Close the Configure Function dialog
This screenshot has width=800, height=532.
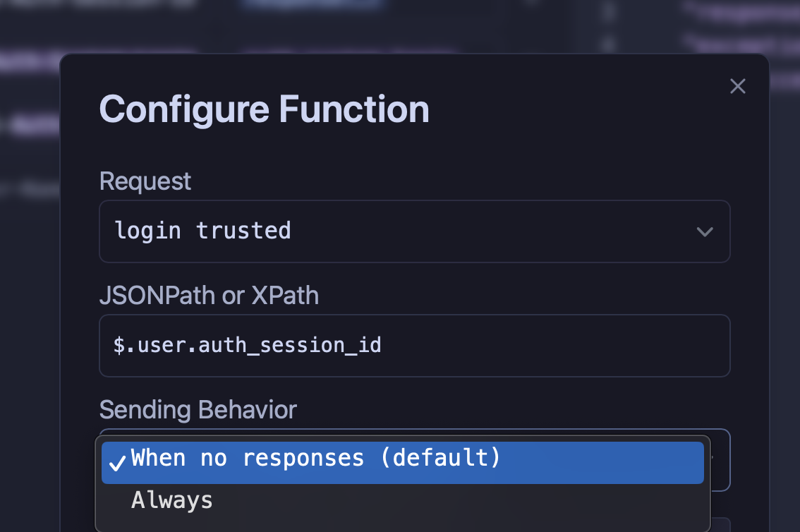pos(738,86)
